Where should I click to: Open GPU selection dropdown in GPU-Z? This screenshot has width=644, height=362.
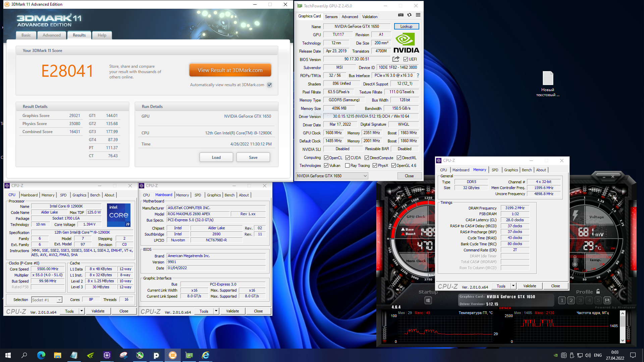pos(332,176)
